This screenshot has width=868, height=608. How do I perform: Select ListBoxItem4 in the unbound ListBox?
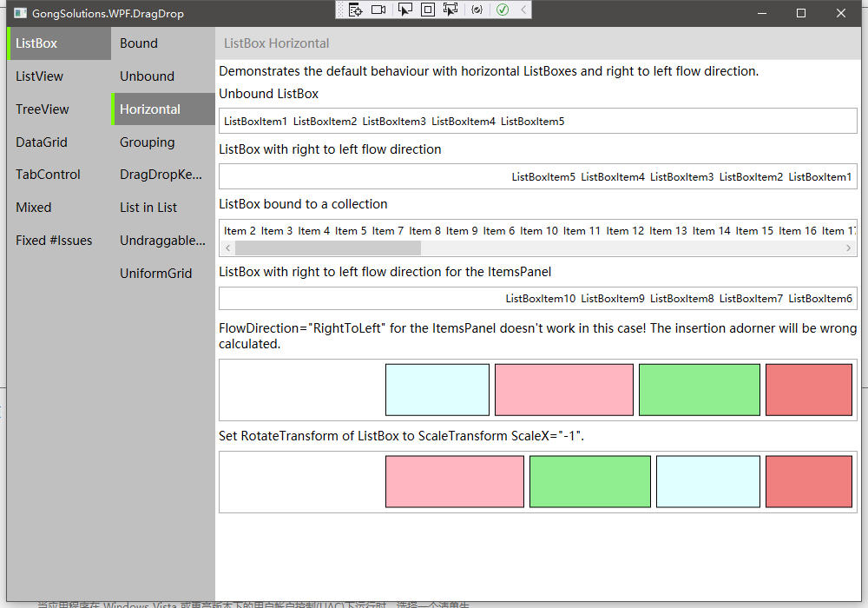[x=464, y=122]
